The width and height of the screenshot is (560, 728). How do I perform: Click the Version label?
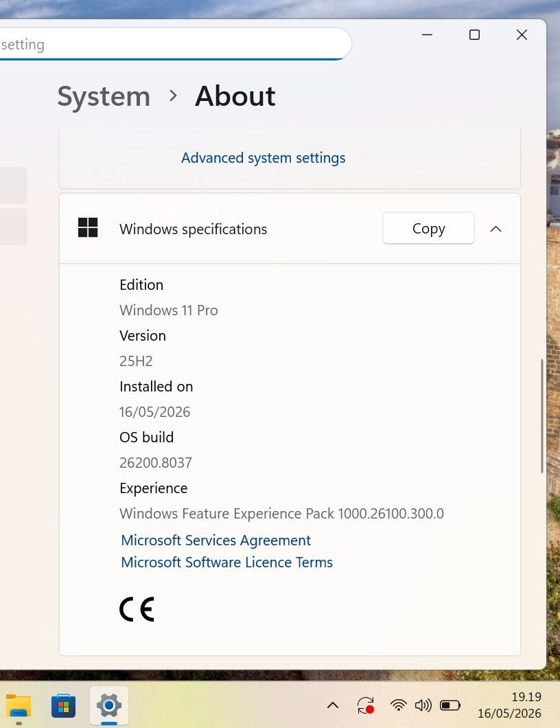click(x=143, y=336)
